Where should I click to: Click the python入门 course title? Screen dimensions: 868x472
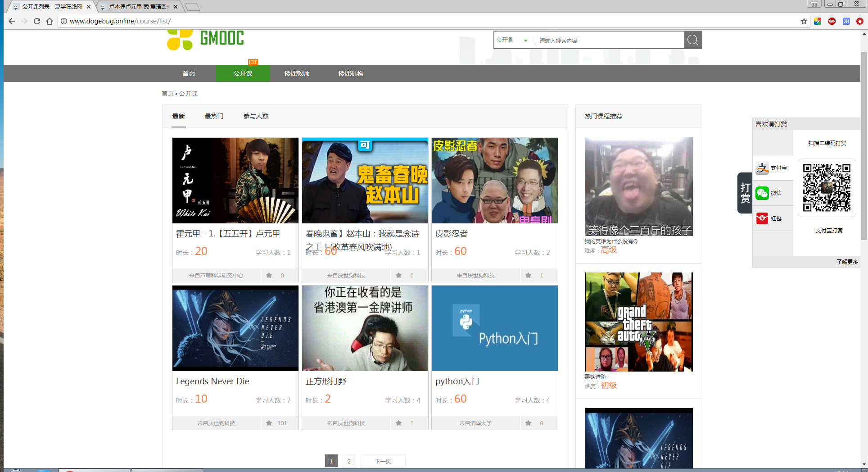[x=457, y=381]
